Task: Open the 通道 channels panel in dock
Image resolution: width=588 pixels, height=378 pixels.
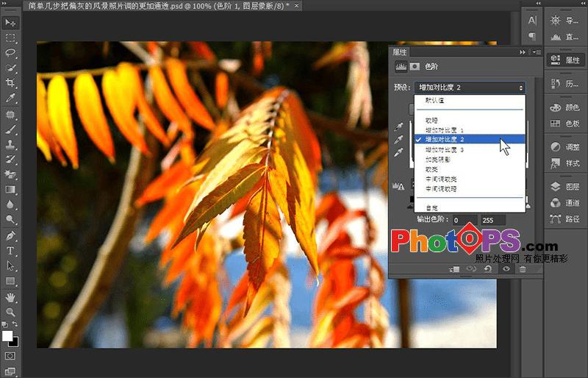Action: [x=565, y=203]
